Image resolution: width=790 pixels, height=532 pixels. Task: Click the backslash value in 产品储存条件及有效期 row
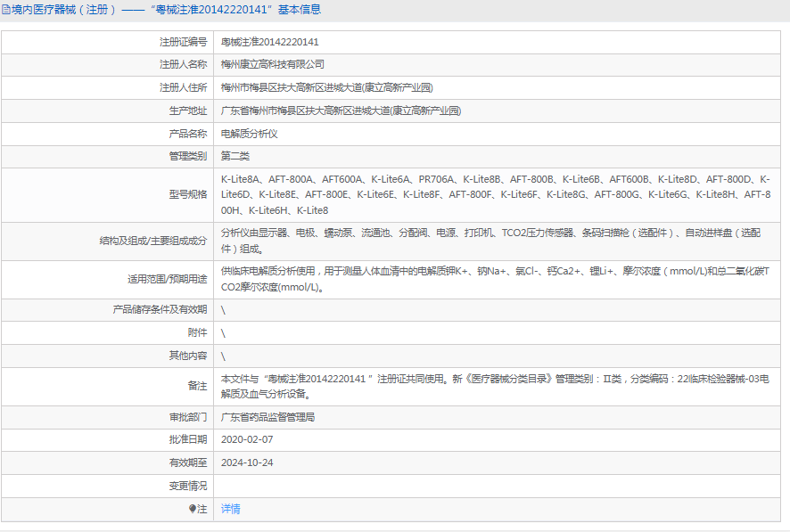[223, 310]
